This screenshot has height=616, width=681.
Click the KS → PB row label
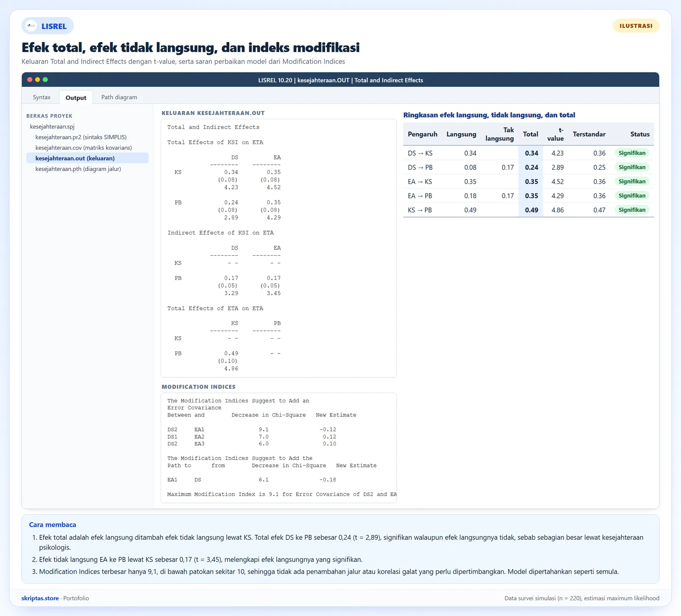[420, 210]
